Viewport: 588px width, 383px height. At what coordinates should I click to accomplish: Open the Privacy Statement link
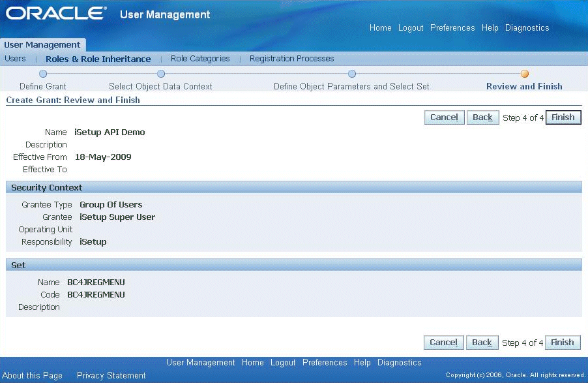tap(111, 375)
